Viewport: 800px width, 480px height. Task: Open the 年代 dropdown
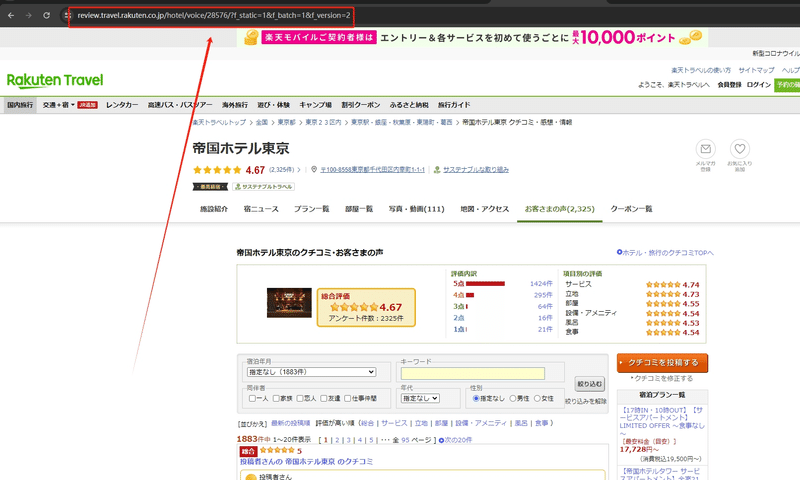(x=420, y=398)
